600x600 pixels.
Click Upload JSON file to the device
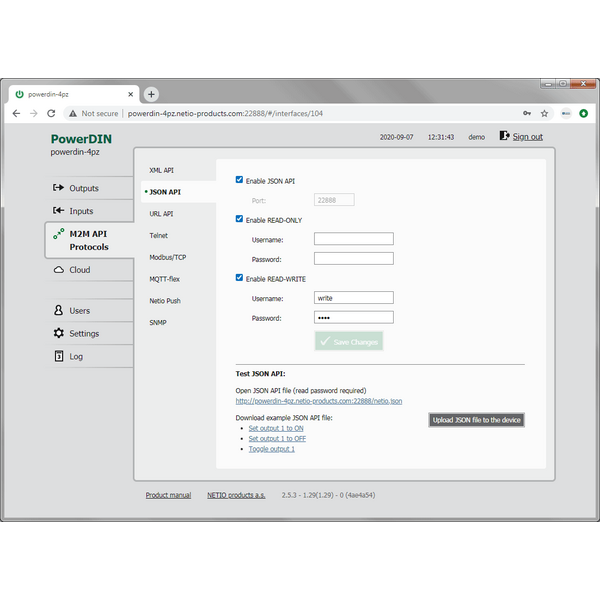click(x=477, y=420)
